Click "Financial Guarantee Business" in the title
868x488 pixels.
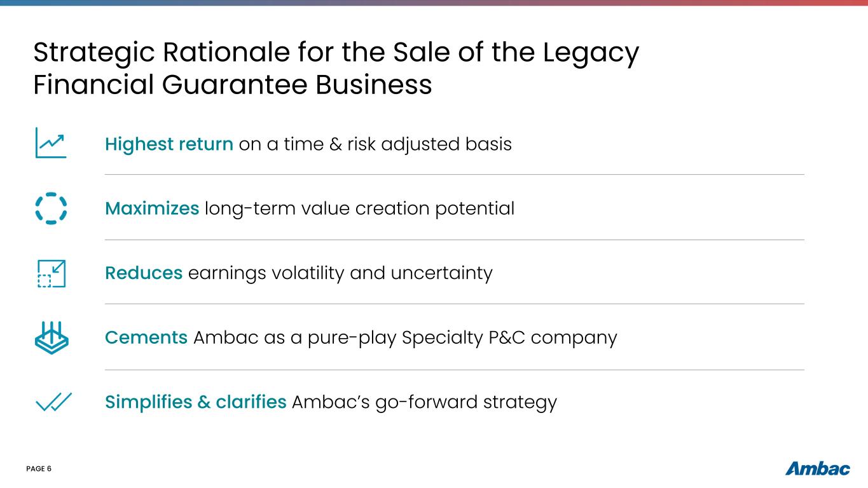[x=232, y=85]
